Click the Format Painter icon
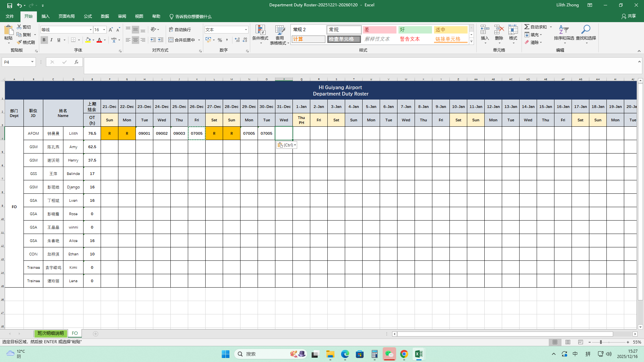Screen dimensions: 644x362 pos(19,42)
